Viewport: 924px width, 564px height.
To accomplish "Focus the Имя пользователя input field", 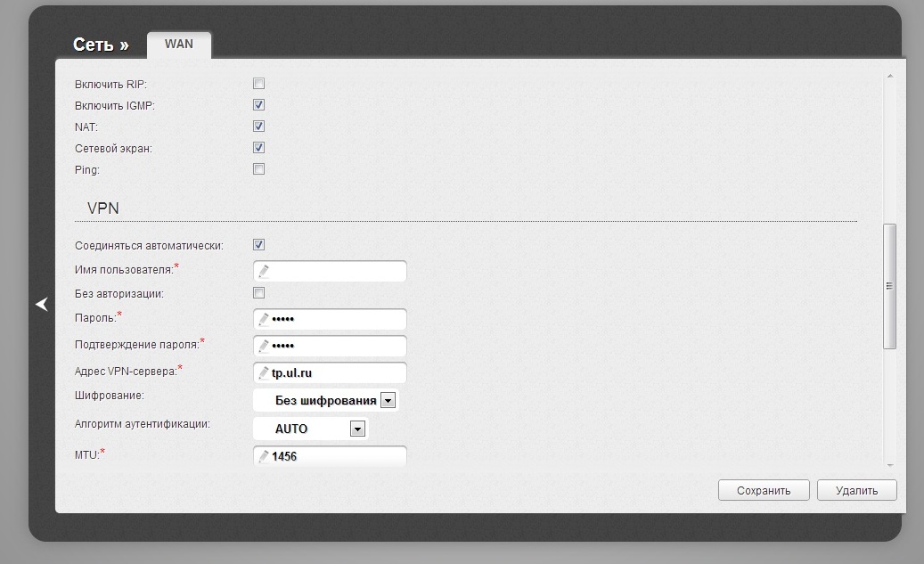I will click(x=330, y=271).
